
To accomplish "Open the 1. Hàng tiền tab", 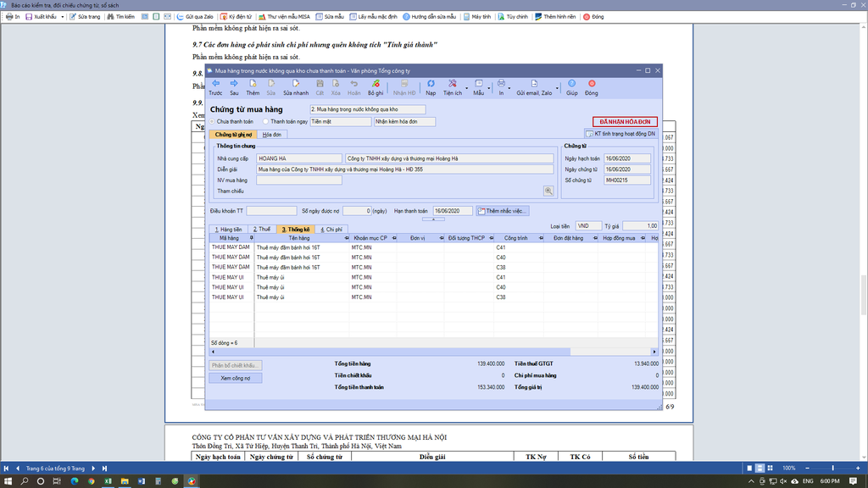I will [x=228, y=229].
